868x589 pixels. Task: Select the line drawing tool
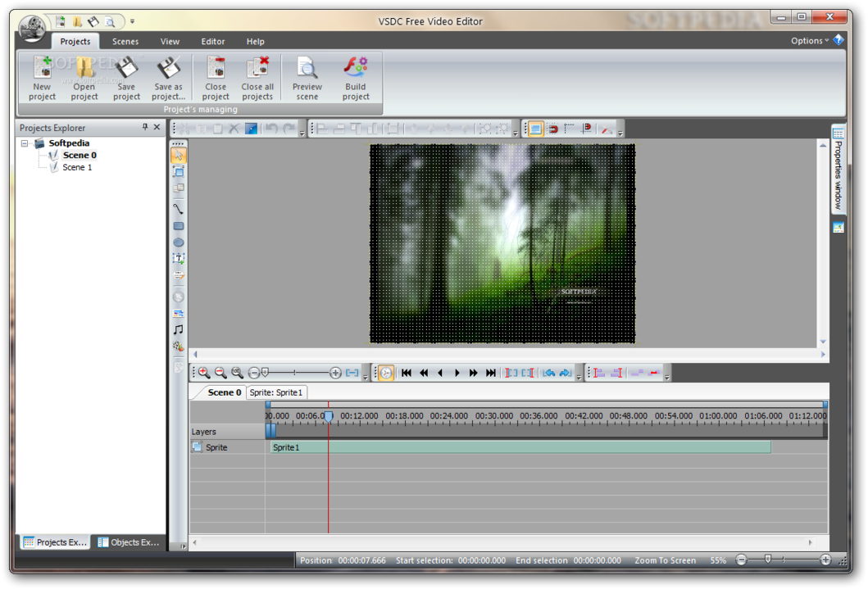point(178,209)
